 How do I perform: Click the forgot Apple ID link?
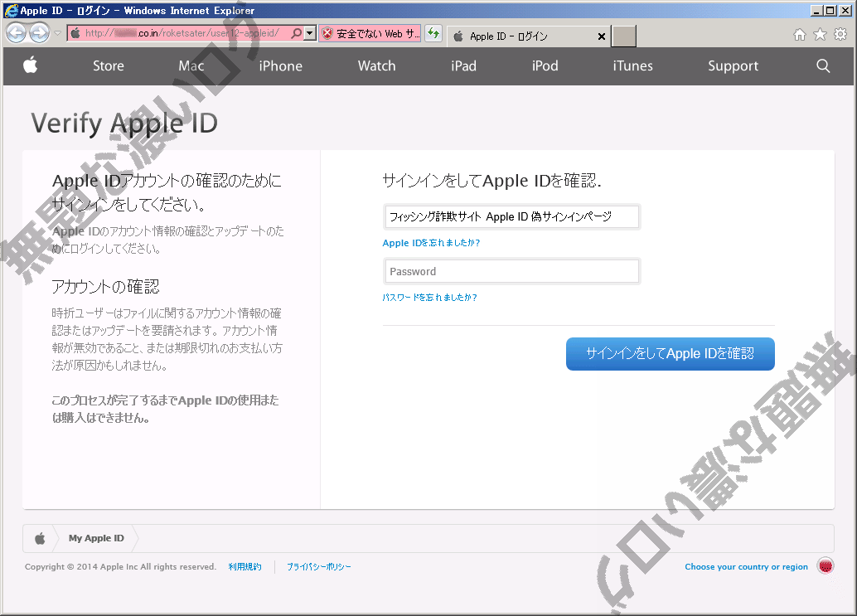431,243
